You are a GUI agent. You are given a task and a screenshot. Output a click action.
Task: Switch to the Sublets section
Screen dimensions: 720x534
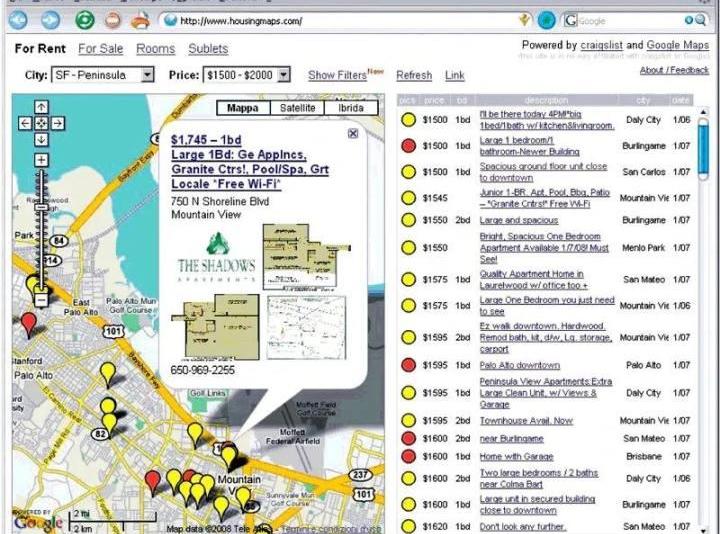pyautogui.click(x=208, y=49)
